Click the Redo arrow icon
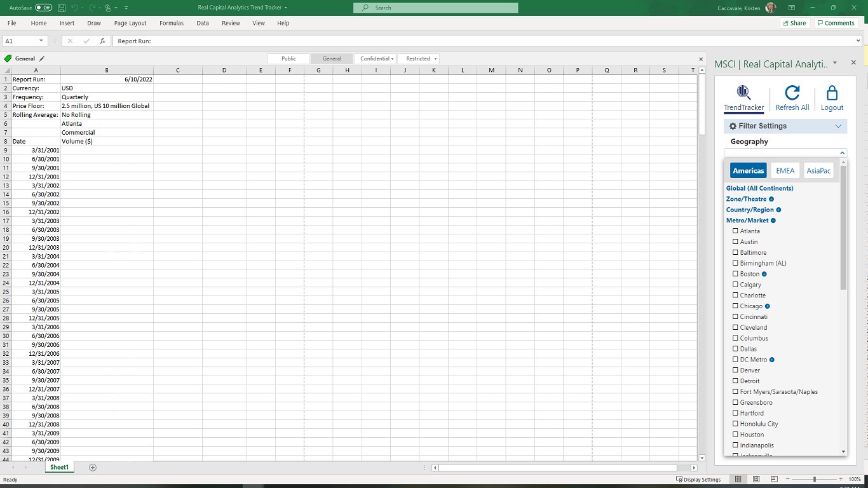The width and height of the screenshot is (868, 488). coord(92,8)
